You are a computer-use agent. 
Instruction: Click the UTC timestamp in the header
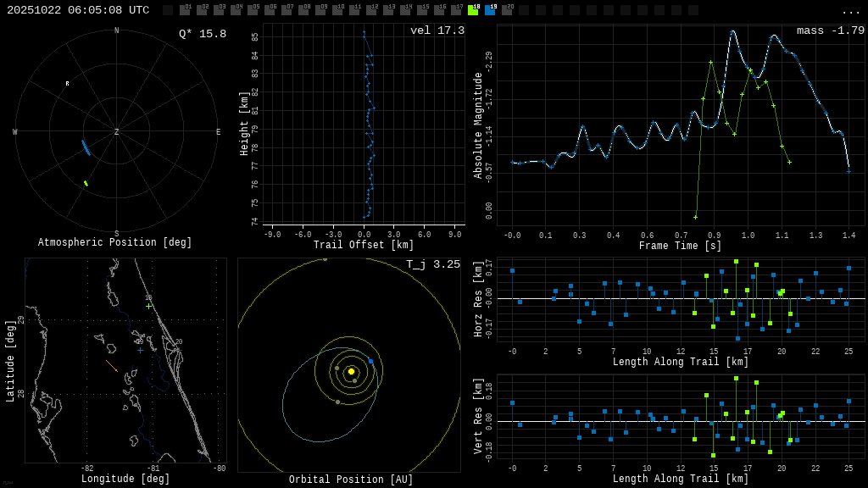[78, 10]
